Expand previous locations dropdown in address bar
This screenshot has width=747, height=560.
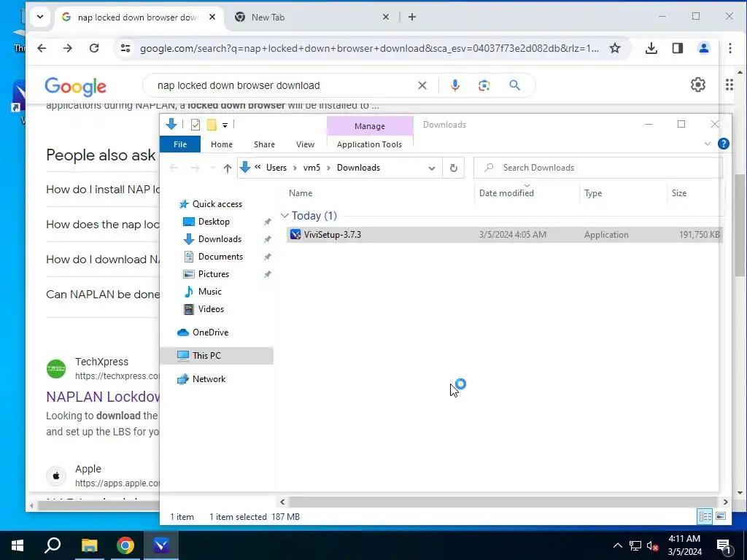click(432, 168)
